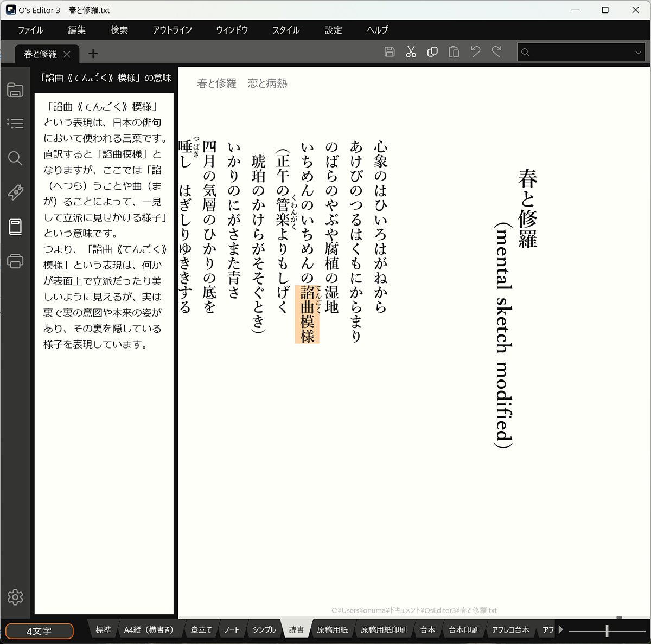
Task: Open the ファイル menu
Action: coord(30,30)
